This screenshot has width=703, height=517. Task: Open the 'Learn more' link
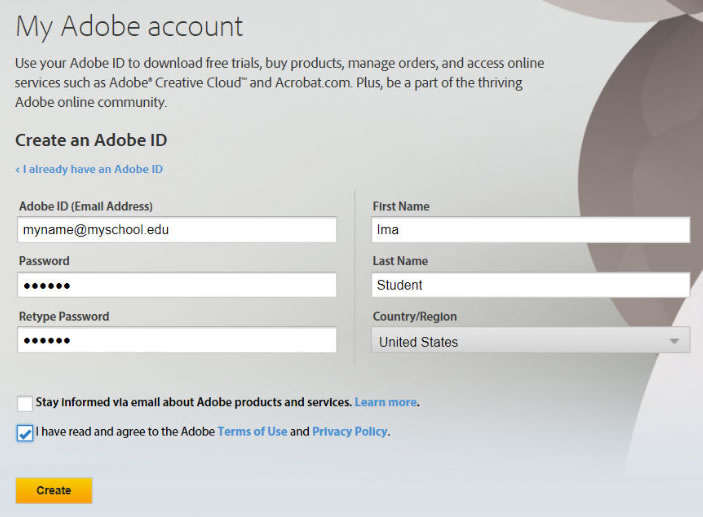point(385,402)
